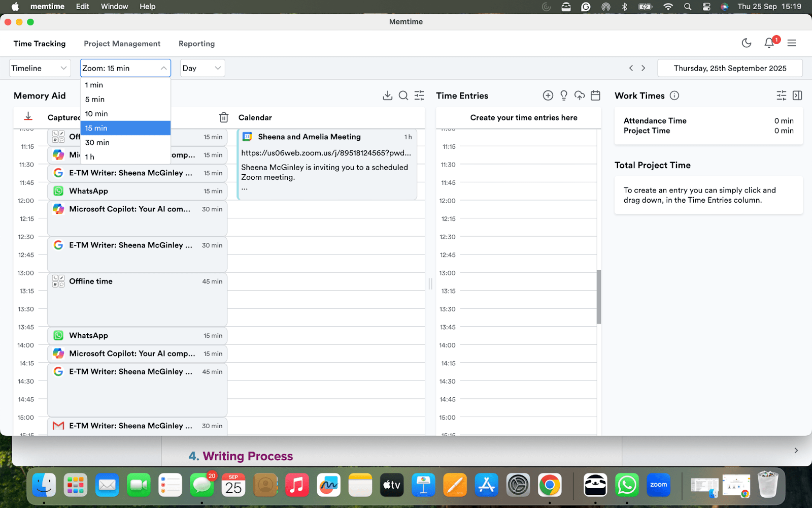This screenshot has width=812, height=508.
Task: Select Microsoft Copilot 15 min activity at 14:00
Action: tap(137, 354)
